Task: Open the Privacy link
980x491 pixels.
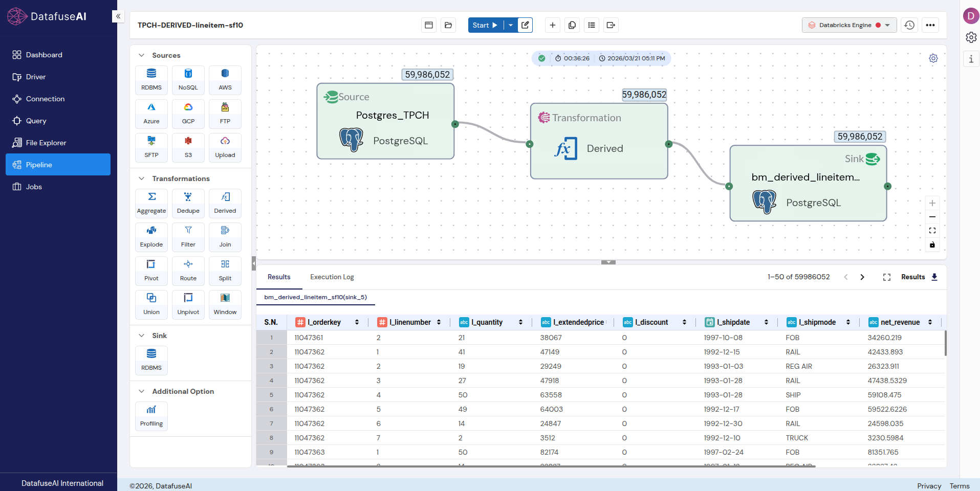Action: 929,486
